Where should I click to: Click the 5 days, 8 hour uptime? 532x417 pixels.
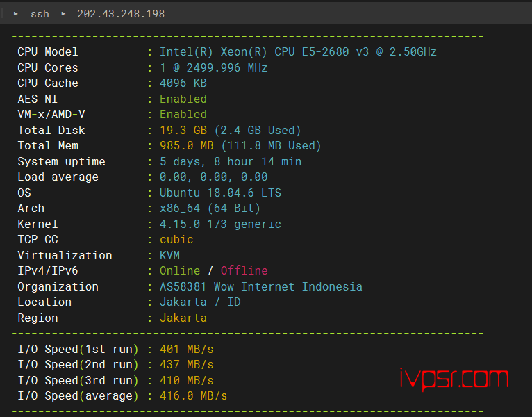point(231,161)
